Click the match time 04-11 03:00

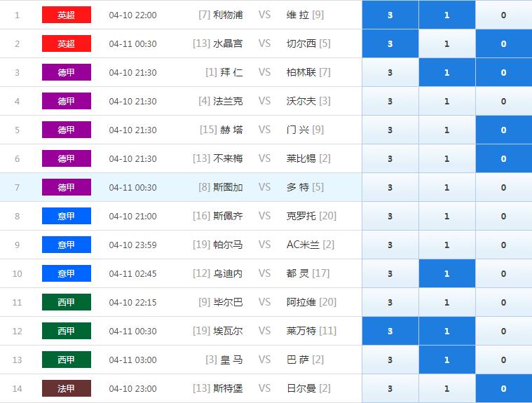point(132,360)
